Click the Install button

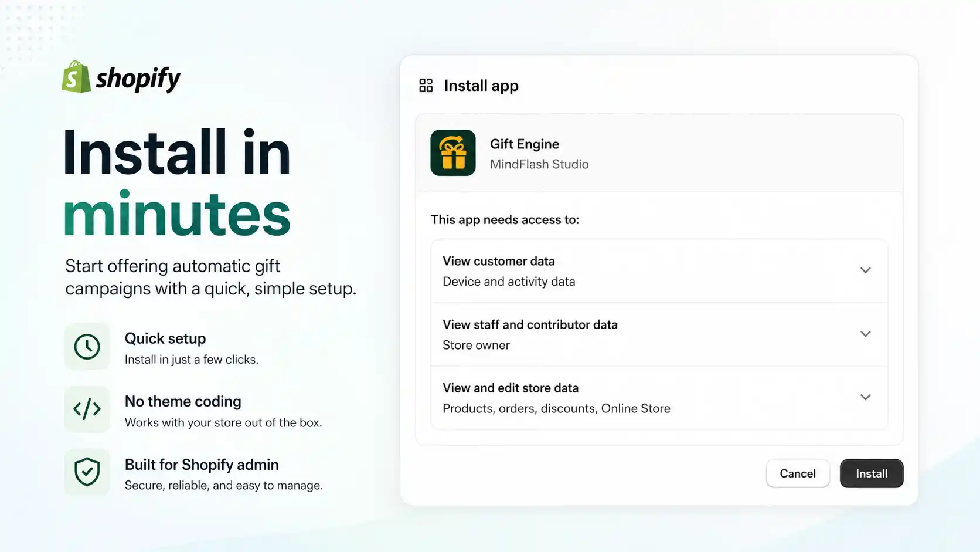tap(872, 473)
